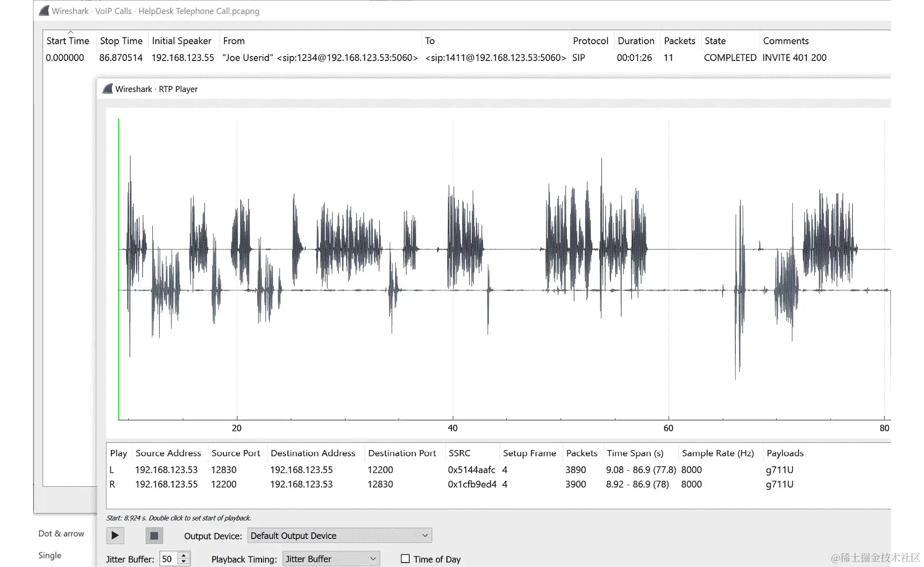The width and height of the screenshot is (924, 567).
Task: Enable the Time of Day checkbox
Action: click(x=405, y=559)
